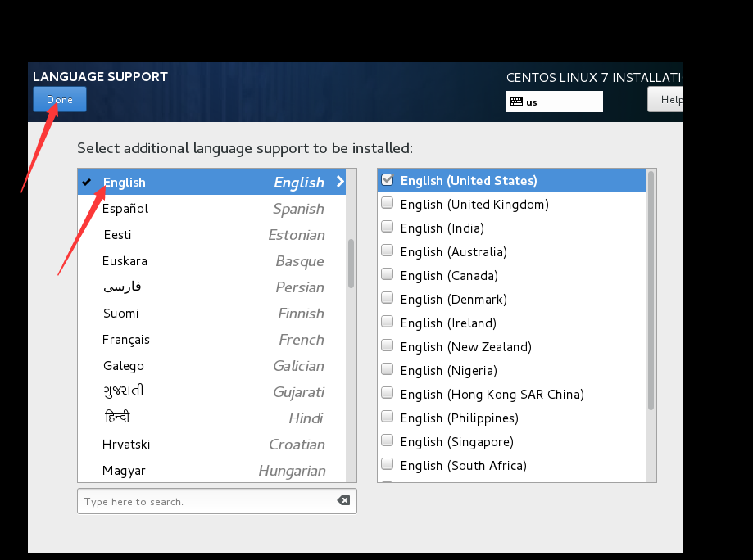This screenshot has width=753, height=560.
Task: Click the language list scrollbar thumb
Action: (x=351, y=264)
